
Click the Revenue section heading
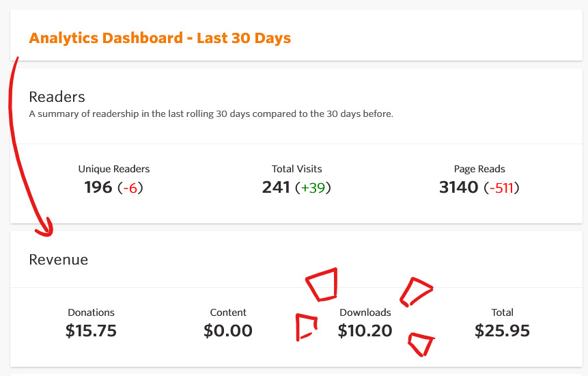59,260
